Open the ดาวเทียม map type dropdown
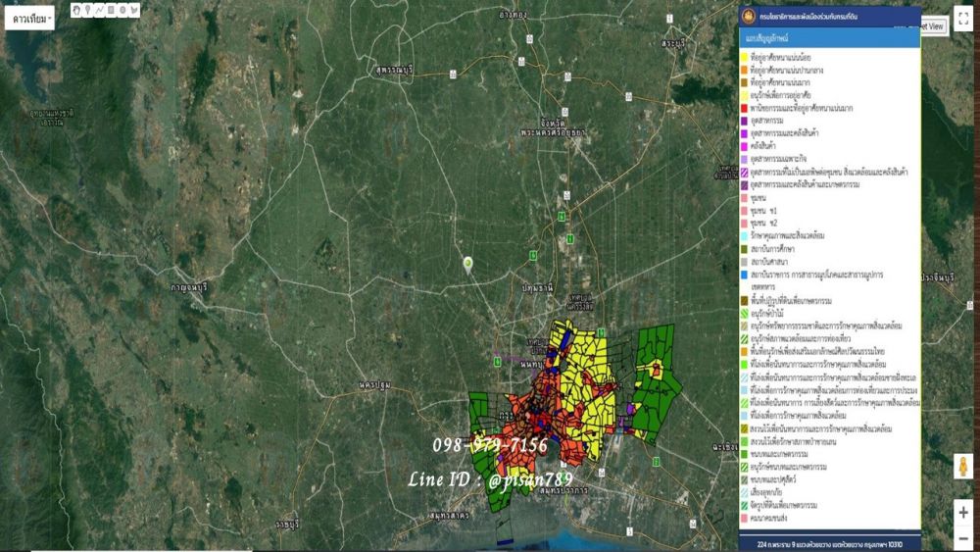The image size is (980, 552). [x=28, y=19]
